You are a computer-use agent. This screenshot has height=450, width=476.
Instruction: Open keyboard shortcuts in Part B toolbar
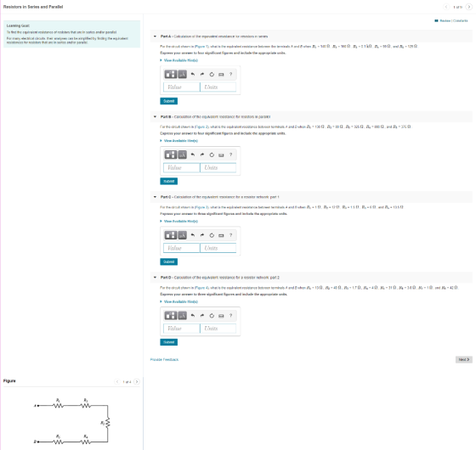(x=221, y=155)
